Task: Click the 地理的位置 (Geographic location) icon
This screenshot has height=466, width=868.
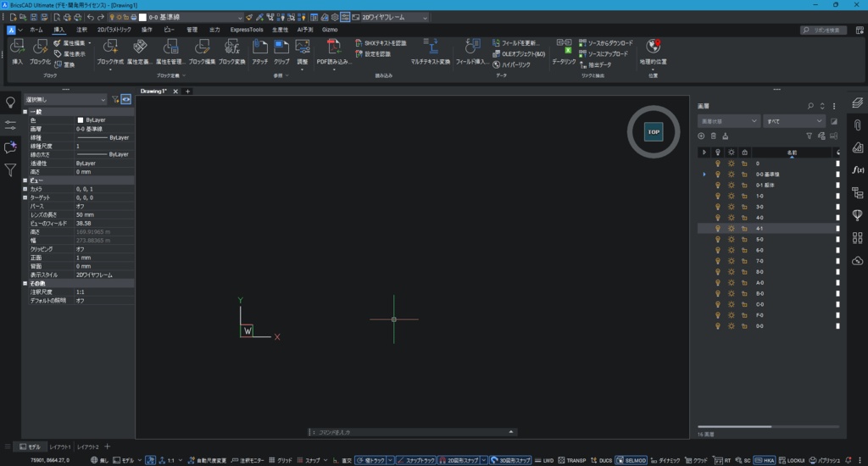Action: [654, 47]
